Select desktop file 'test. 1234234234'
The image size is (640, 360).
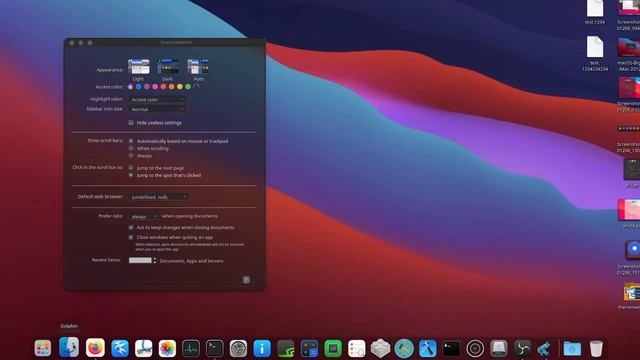tap(595, 54)
